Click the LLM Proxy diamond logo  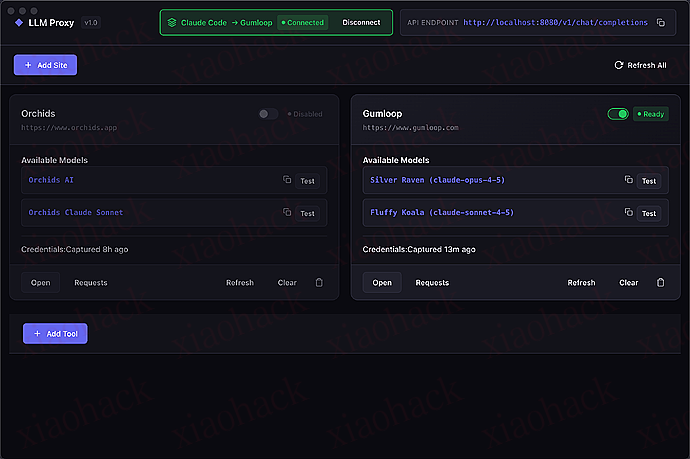click(x=18, y=22)
